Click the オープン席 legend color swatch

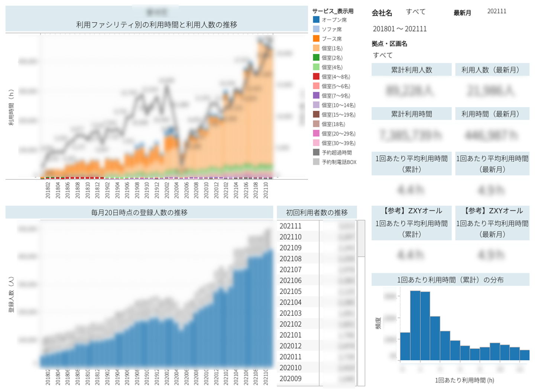coord(316,20)
